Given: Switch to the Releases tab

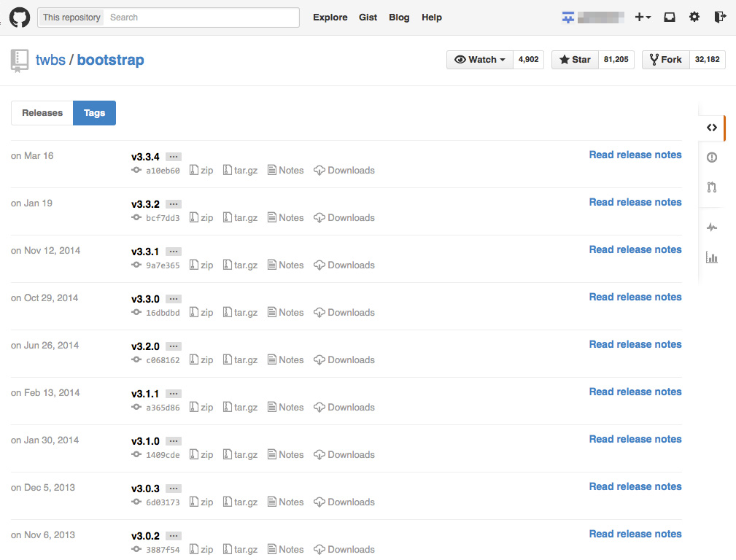Looking at the screenshot, I should pos(42,113).
